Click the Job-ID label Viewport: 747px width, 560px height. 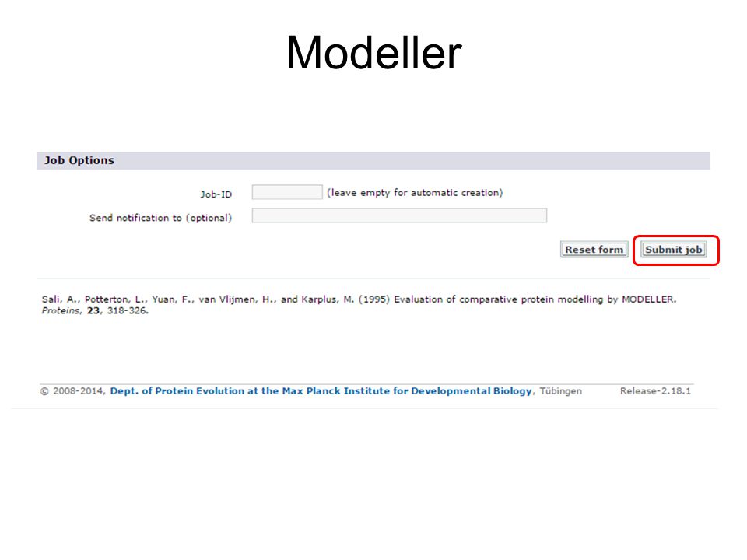tap(216, 194)
